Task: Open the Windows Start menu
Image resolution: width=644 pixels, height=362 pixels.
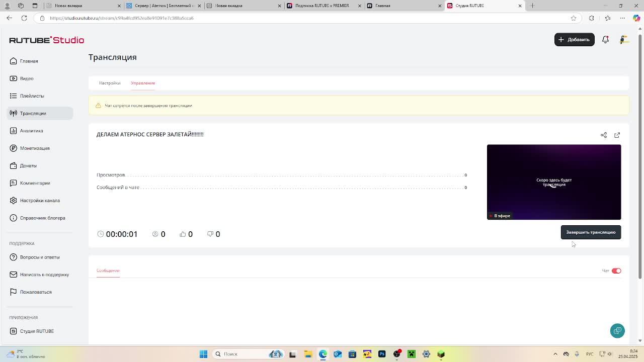Action: 203,354
